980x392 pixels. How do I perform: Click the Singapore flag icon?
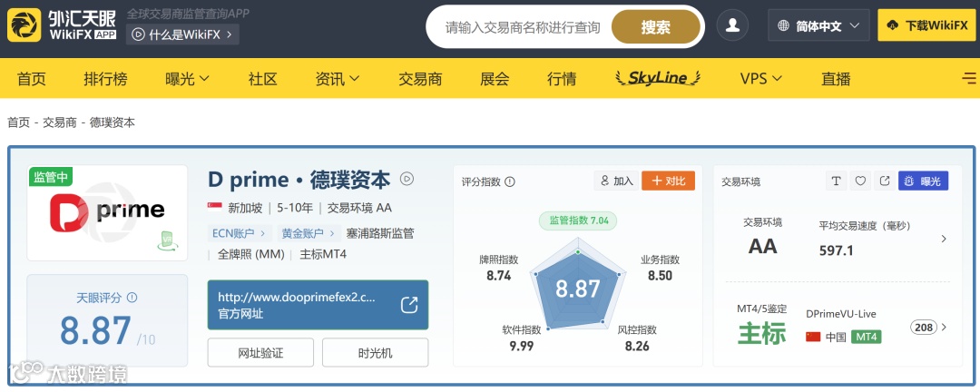click(215, 208)
